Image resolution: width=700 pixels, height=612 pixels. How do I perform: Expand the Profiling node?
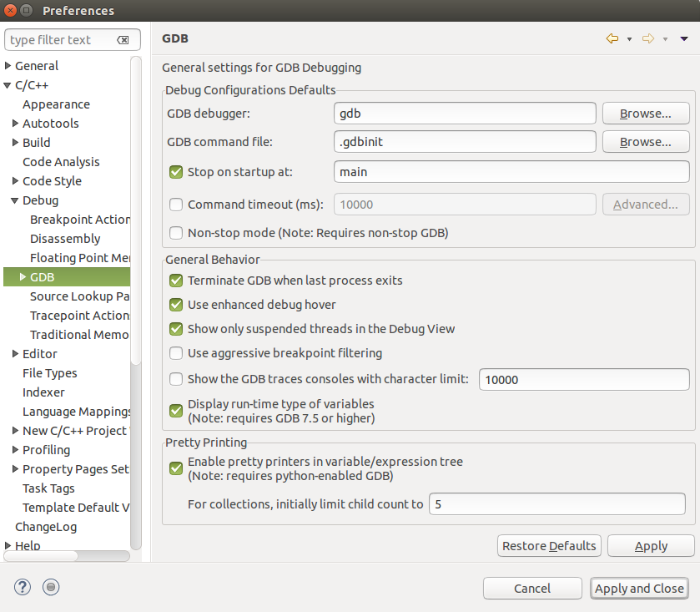point(15,450)
